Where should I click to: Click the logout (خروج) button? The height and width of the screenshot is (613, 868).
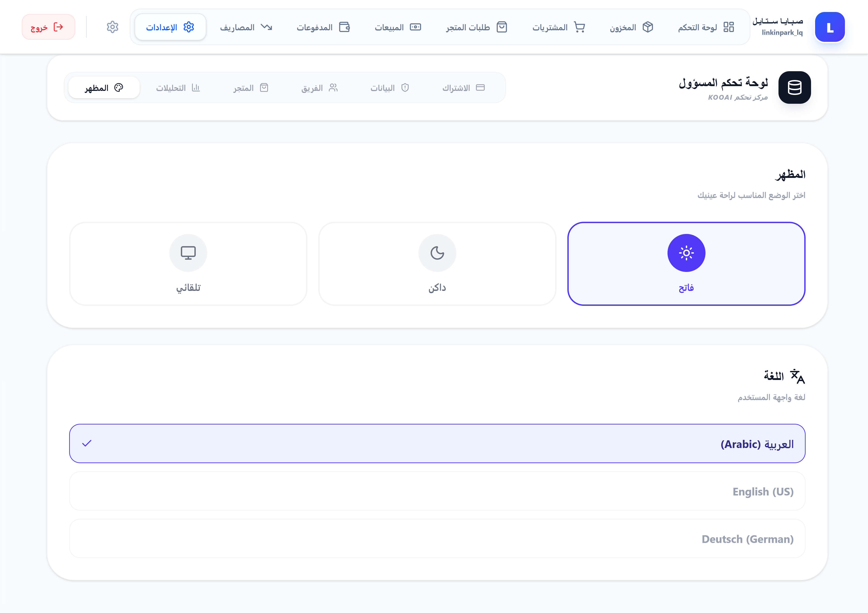tap(48, 27)
